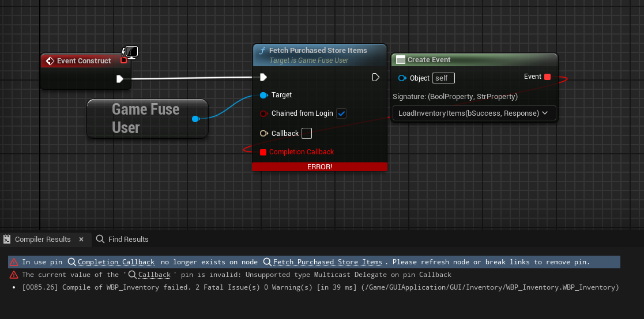The width and height of the screenshot is (644, 319).
Task: Click client-only monitor icon above Event Construct
Action: pyautogui.click(x=131, y=52)
